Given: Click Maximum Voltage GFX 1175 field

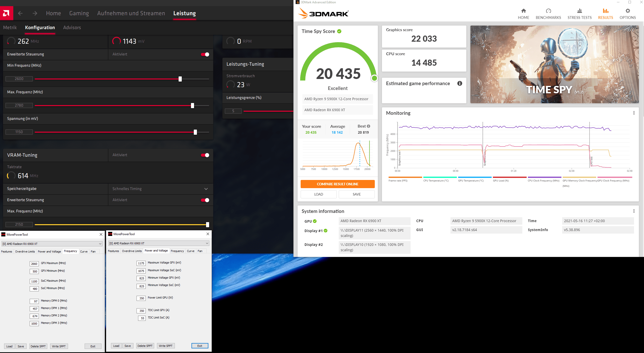Looking at the screenshot, I should [x=141, y=263].
